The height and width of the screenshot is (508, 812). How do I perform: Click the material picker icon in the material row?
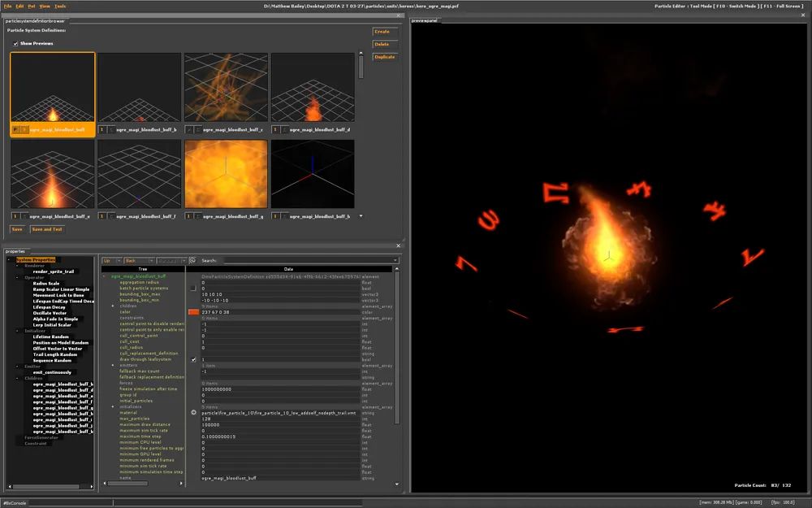click(x=193, y=413)
